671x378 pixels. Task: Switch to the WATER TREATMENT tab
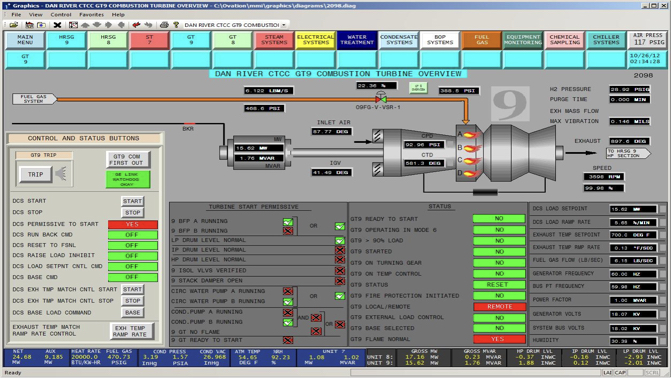point(357,40)
